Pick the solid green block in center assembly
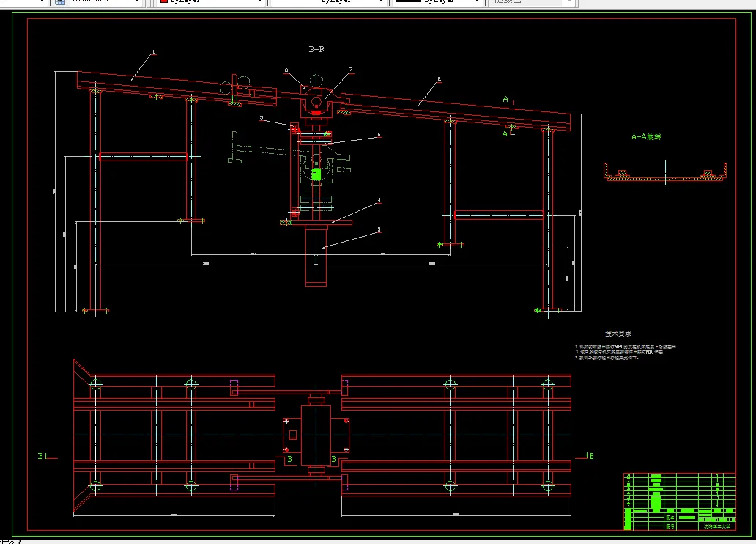 point(316,174)
